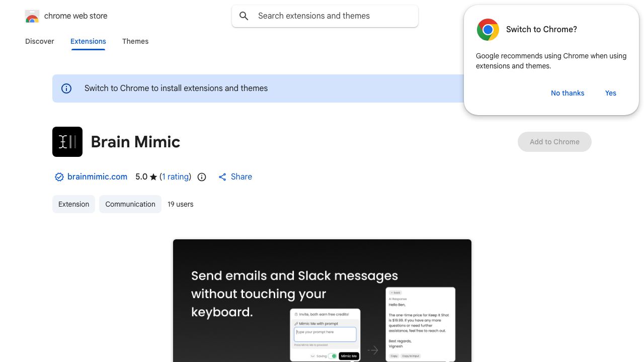Open the promotional screenshot image
644x362 pixels.
click(x=322, y=301)
